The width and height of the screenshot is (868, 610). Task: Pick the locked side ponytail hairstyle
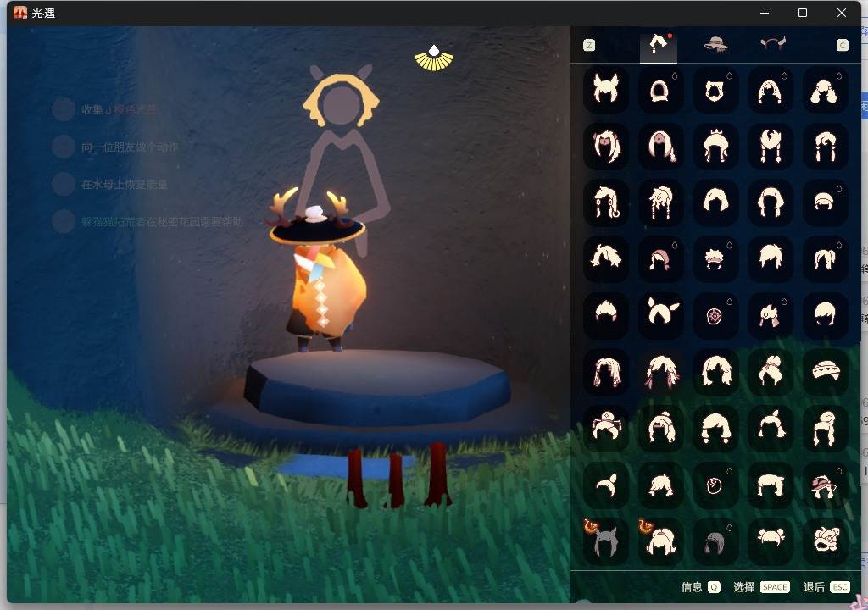tap(824, 258)
